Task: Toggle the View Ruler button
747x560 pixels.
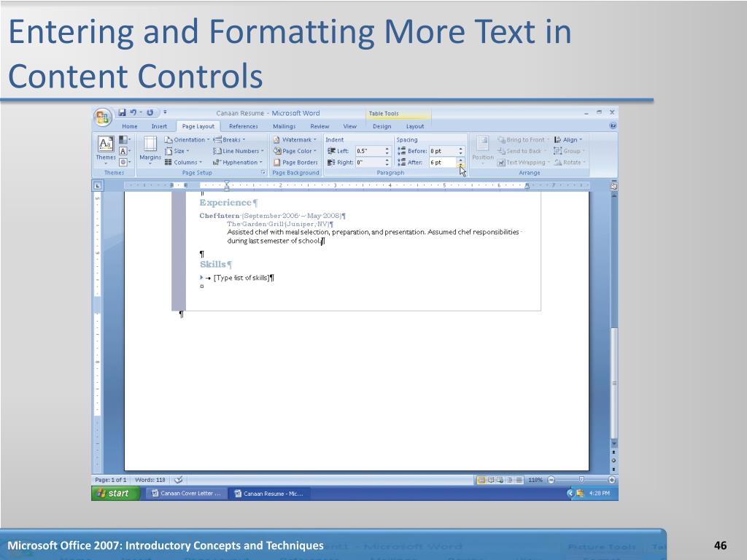Action: coord(614,185)
